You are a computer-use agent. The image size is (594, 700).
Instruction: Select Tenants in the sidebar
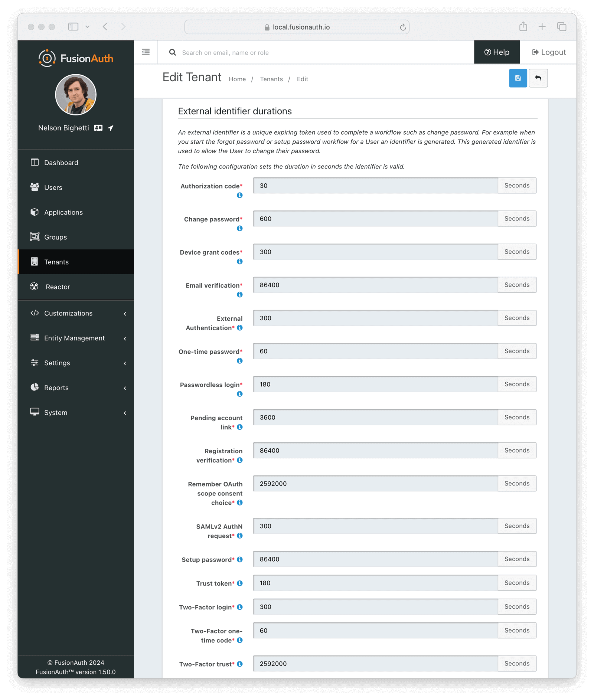(76, 262)
